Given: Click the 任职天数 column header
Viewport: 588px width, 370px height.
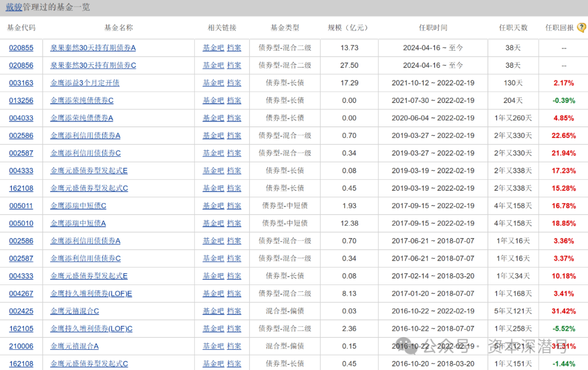Looking at the screenshot, I should [x=513, y=27].
